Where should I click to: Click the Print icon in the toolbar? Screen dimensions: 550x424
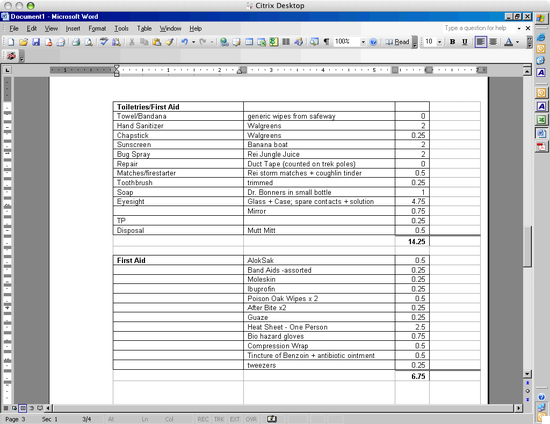tap(76, 42)
